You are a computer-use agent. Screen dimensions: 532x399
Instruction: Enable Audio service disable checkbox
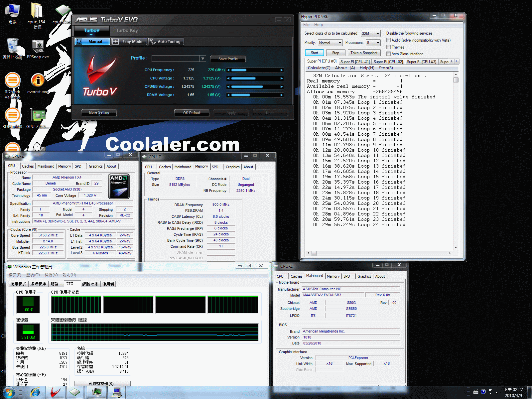(388, 40)
